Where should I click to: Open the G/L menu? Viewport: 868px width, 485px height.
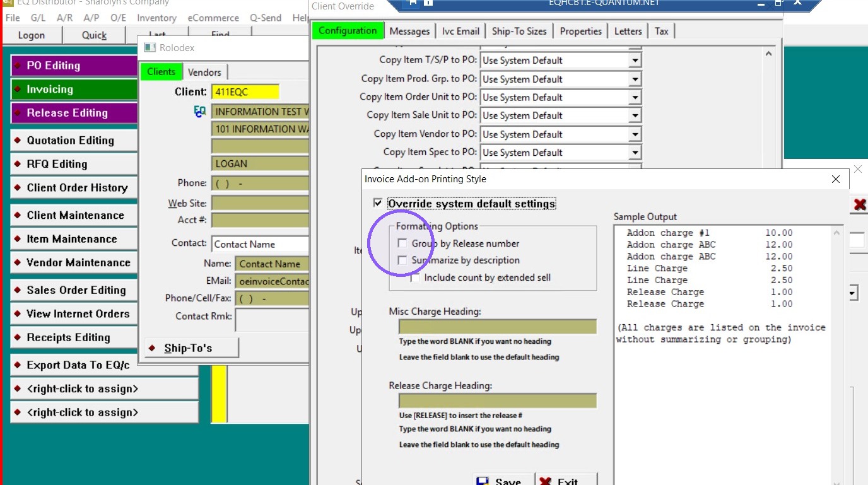(38, 18)
